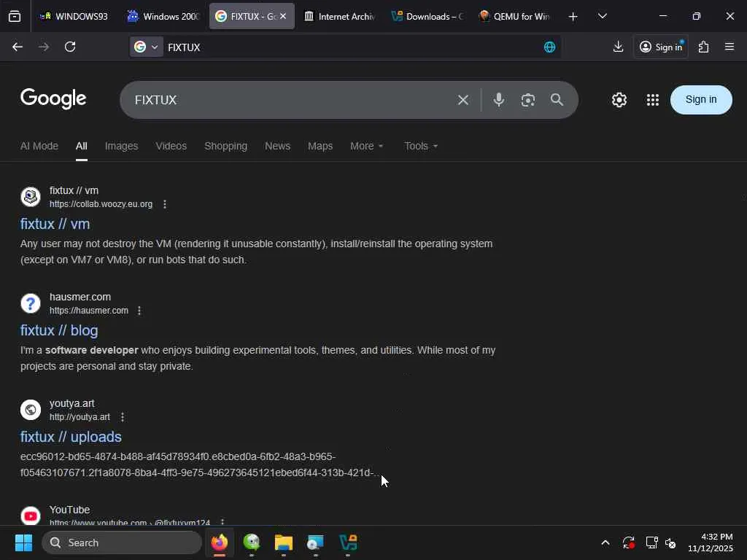Open options for youtya.art result
This screenshot has width=747, height=560.
(123, 417)
